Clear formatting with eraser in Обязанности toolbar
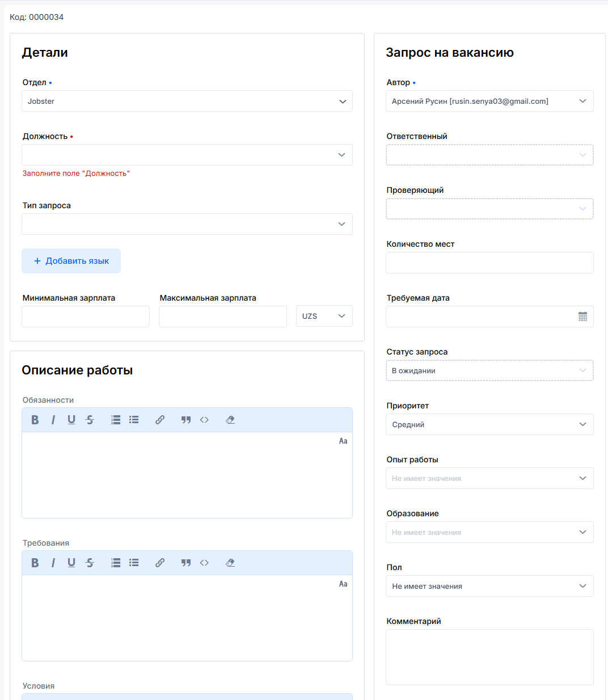Screen dimensions: 608x700 point(230,420)
